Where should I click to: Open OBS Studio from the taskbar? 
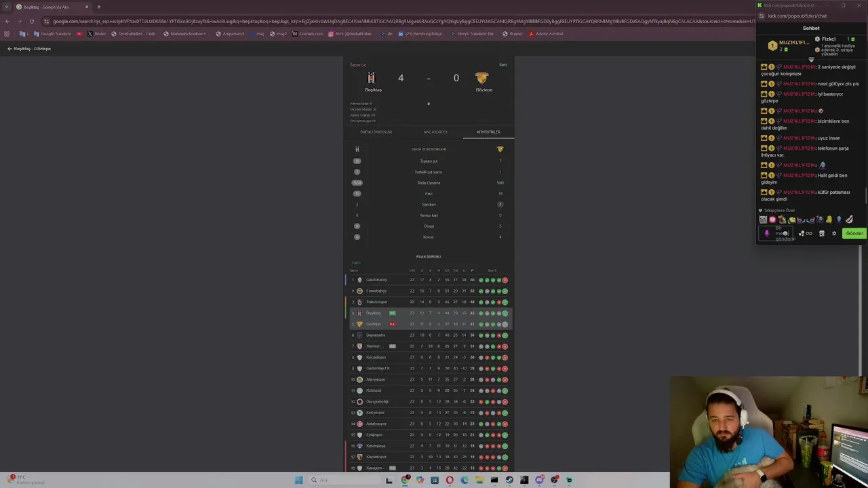pyautogui.click(x=554, y=480)
